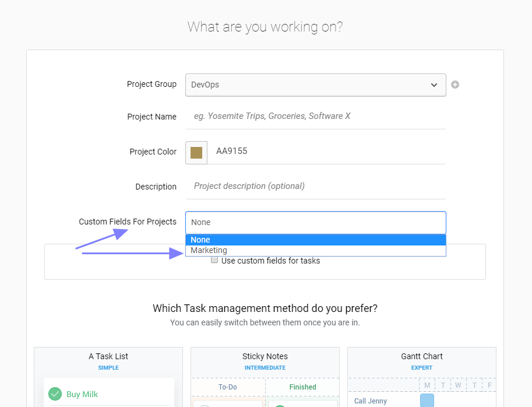The height and width of the screenshot is (407, 532).
Task: Click the plus icon beside Project Group
Action: click(x=455, y=85)
